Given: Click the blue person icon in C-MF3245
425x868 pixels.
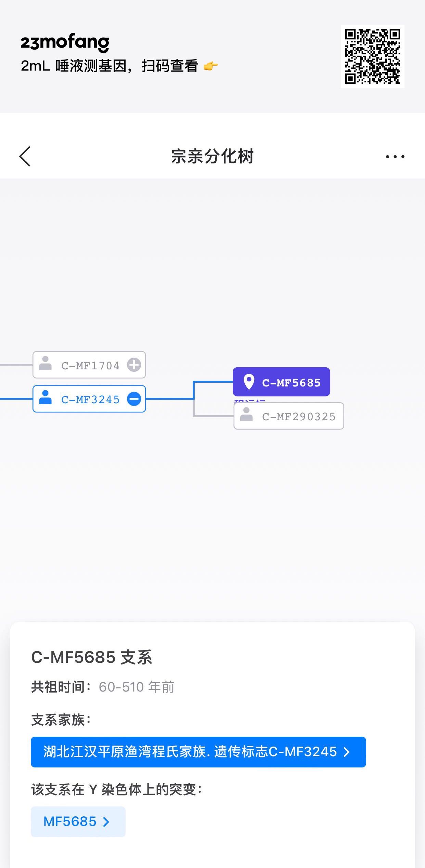Looking at the screenshot, I should pyautogui.click(x=46, y=398).
